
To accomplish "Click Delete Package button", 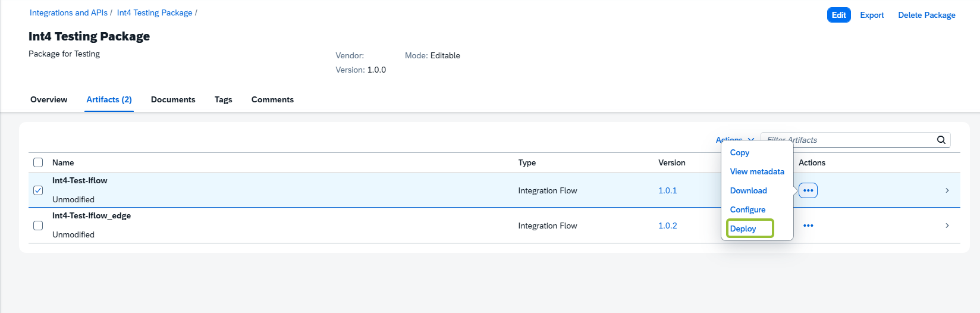I will pyautogui.click(x=926, y=15).
